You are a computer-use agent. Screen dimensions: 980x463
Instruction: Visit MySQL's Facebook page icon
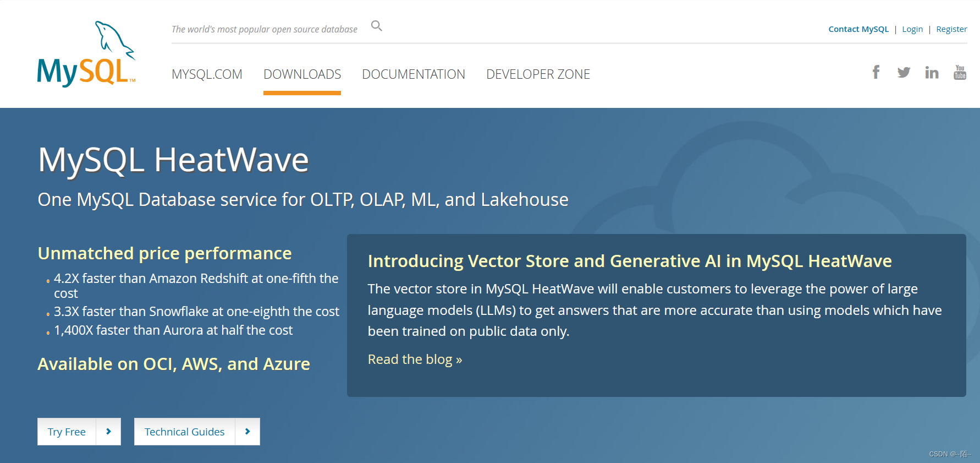[876, 72]
